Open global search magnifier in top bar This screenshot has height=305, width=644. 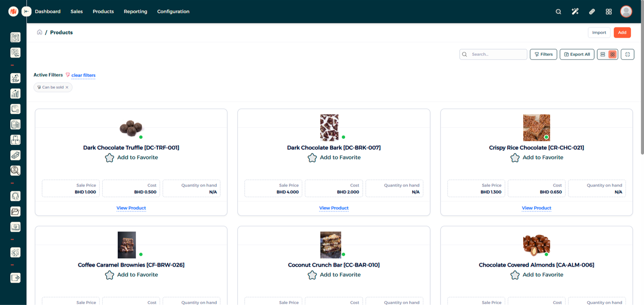click(x=558, y=12)
